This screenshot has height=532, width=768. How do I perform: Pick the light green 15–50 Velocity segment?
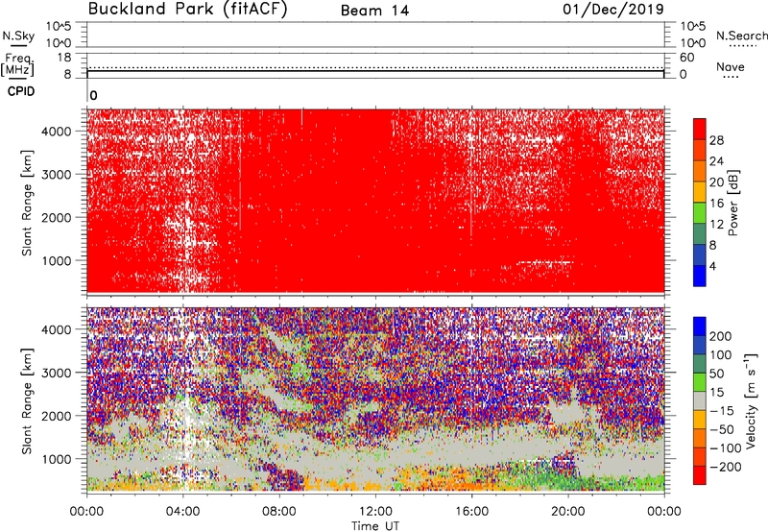pos(700,382)
